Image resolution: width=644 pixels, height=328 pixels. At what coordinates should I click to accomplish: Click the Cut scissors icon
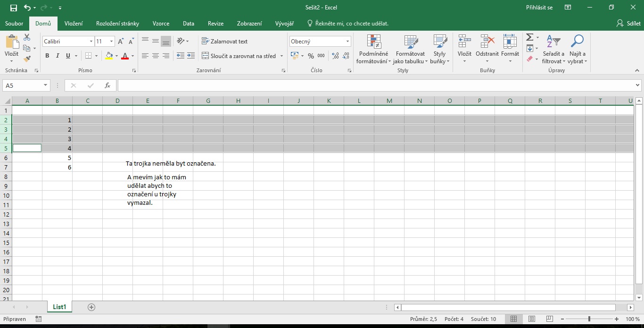click(27, 37)
